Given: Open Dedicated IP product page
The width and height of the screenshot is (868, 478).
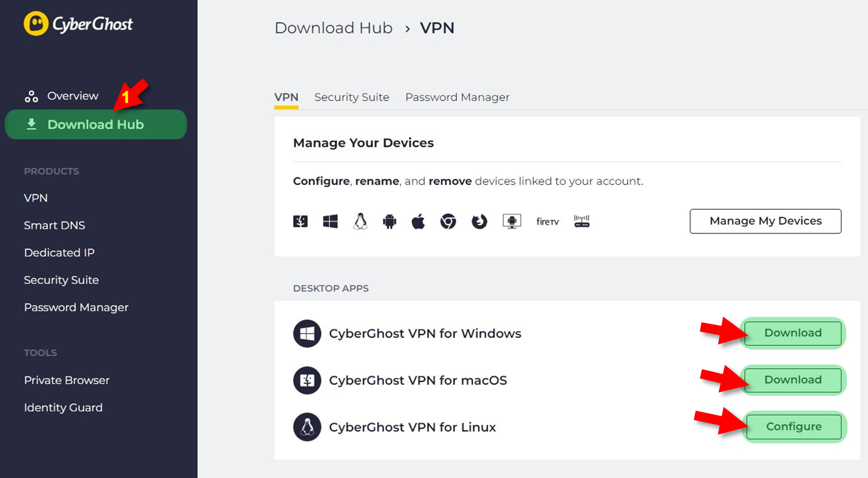Looking at the screenshot, I should click(59, 252).
